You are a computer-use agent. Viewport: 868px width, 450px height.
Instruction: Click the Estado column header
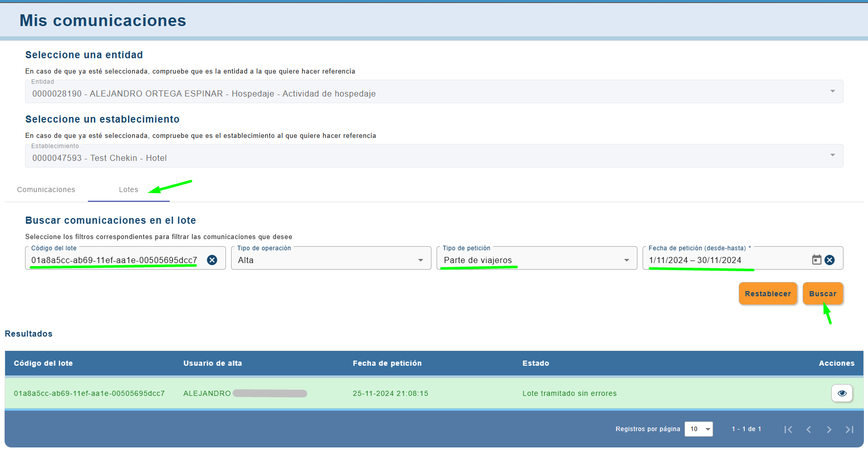(535, 363)
